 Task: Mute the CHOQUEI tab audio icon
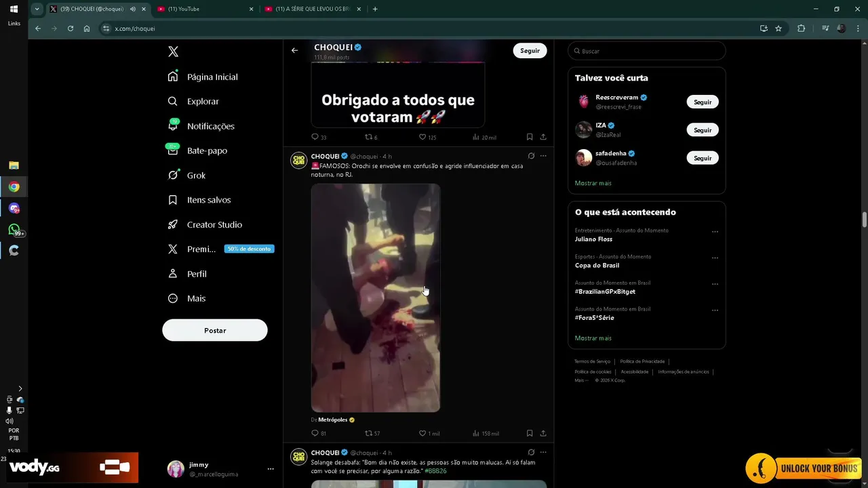[133, 9]
